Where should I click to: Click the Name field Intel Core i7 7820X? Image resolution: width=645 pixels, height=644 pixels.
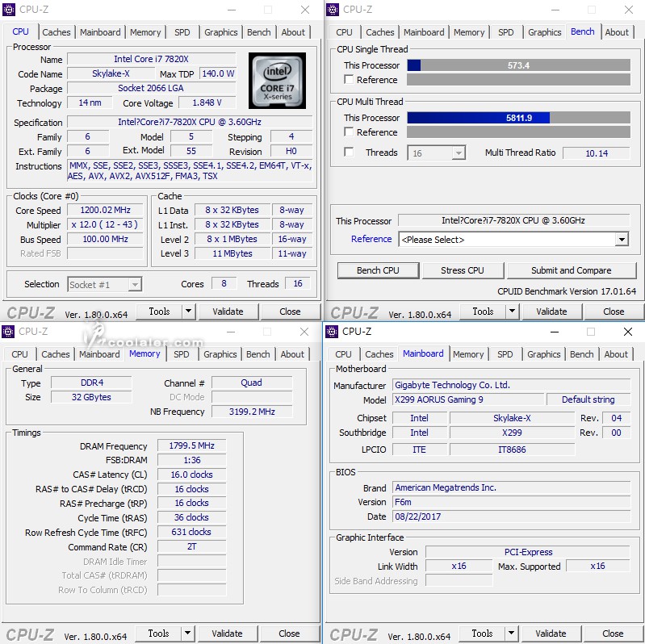click(x=152, y=59)
